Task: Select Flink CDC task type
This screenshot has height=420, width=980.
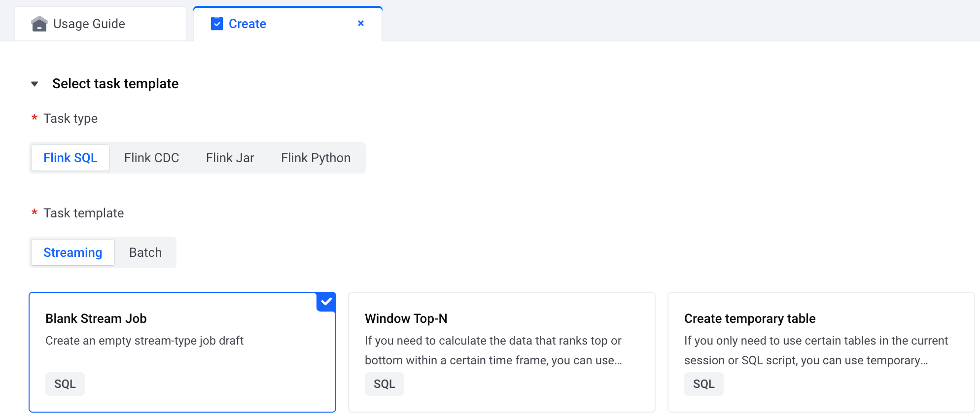Action: pos(151,158)
